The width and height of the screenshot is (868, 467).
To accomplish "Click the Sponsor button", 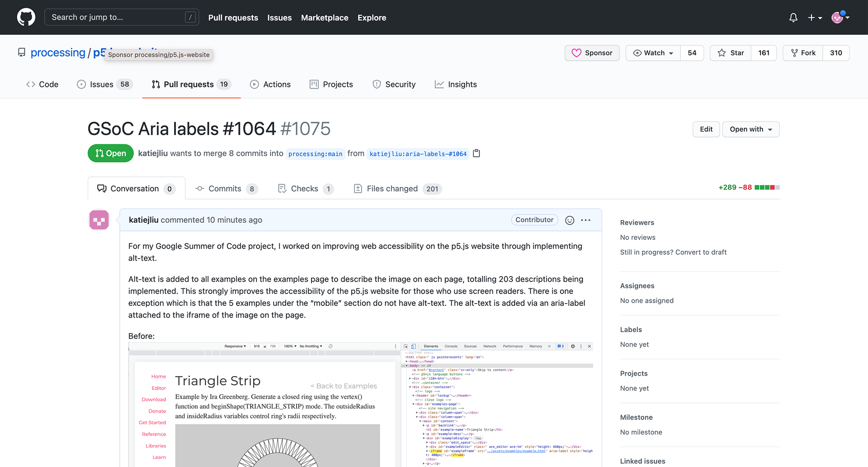I will (592, 53).
